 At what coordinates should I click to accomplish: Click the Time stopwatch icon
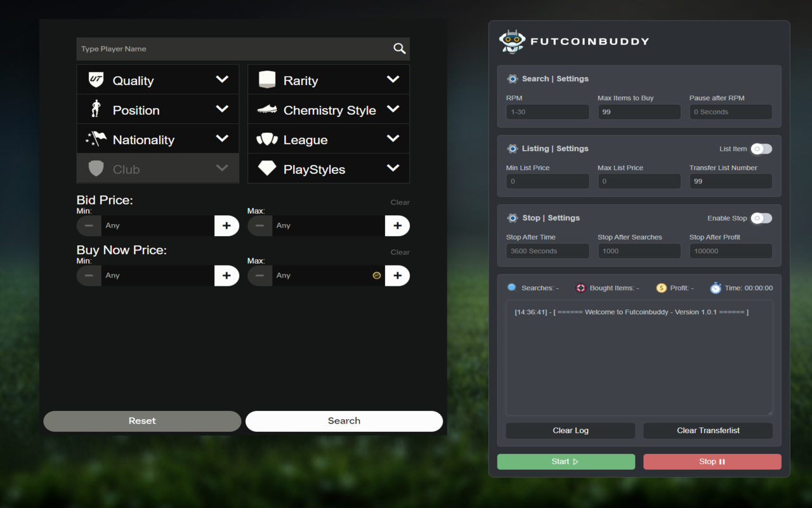coord(716,288)
